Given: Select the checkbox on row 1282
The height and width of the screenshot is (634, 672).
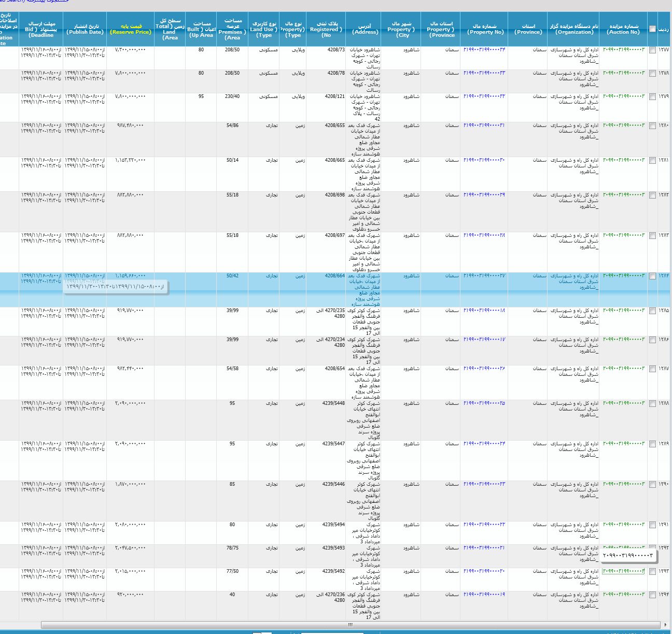Looking at the screenshot, I should 652,195.
